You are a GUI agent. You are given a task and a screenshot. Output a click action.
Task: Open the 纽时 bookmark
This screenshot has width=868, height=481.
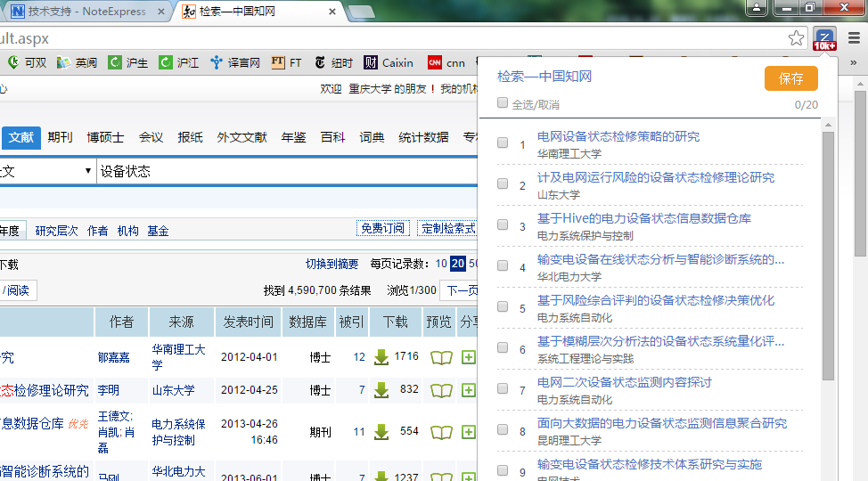coord(333,62)
